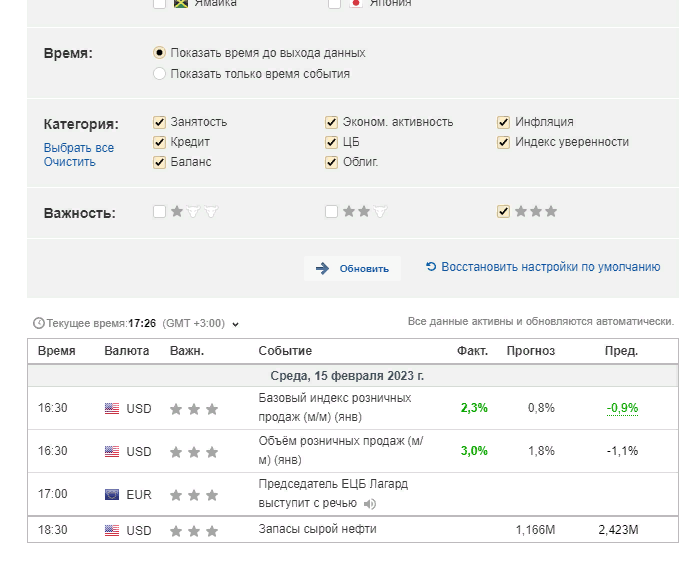Select 'Показать только время события' radio option
Screen dimensions: 691x561
pos(159,73)
